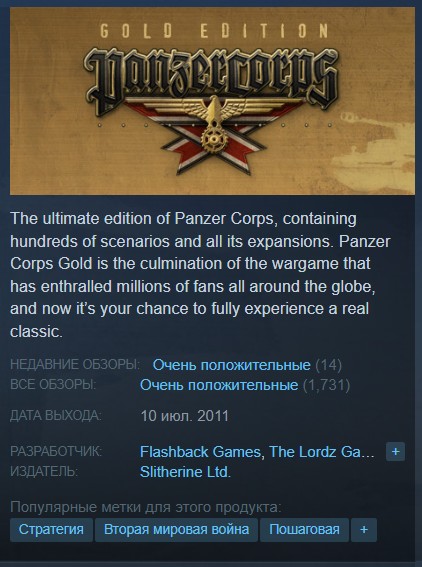The width and height of the screenshot is (422, 567).
Task: Open Flashback Games developer page
Action: [200, 452]
